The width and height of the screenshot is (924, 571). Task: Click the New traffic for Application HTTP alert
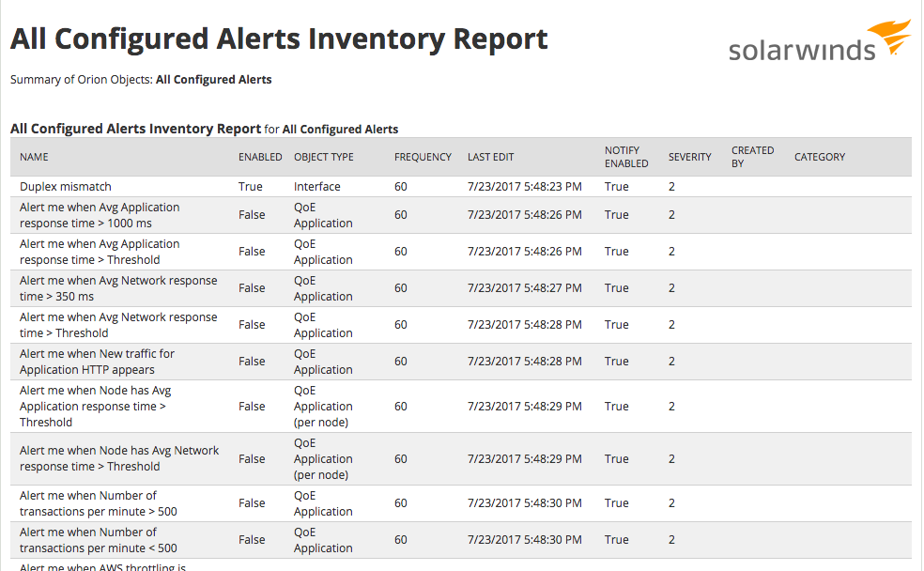pos(97,362)
